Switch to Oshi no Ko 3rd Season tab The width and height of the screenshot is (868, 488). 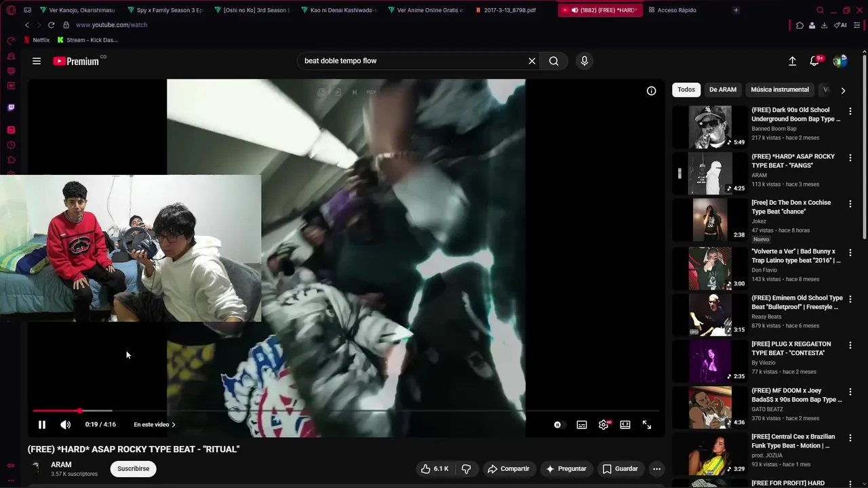point(252,10)
